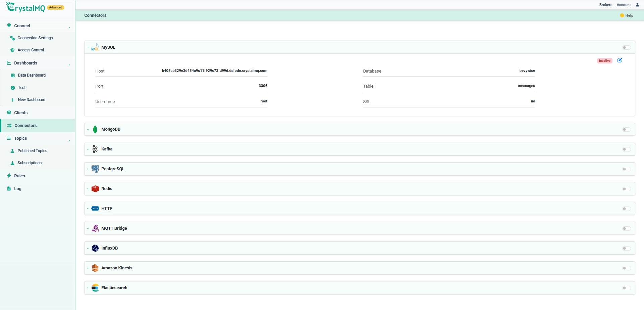Click the New Dashboard entry

[x=32, y=100]
